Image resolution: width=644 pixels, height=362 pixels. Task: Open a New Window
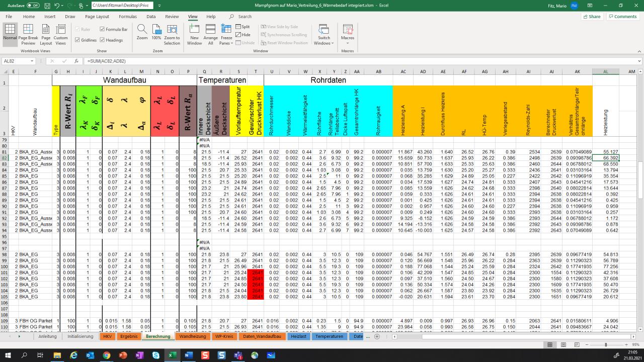coord(195,34)
